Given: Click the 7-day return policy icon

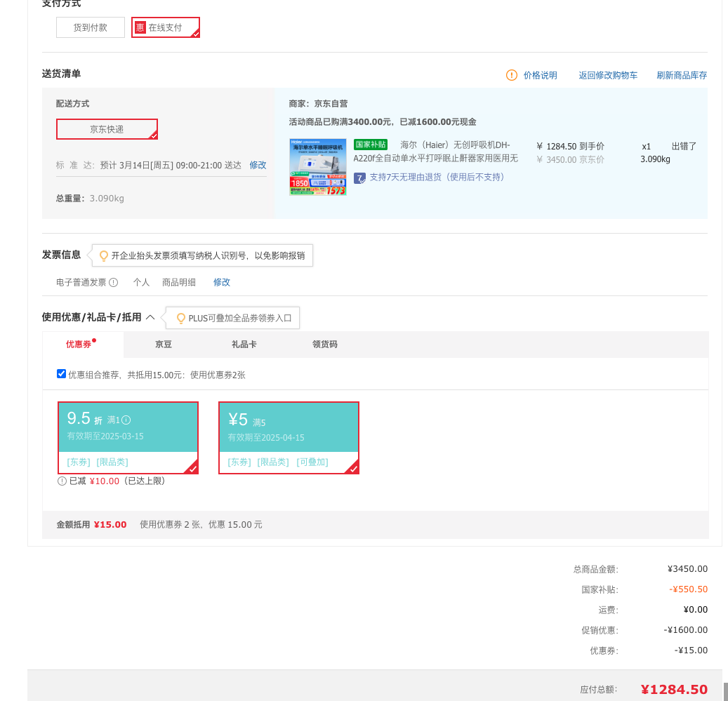Looking at the screenshot, I should (359, 178).
